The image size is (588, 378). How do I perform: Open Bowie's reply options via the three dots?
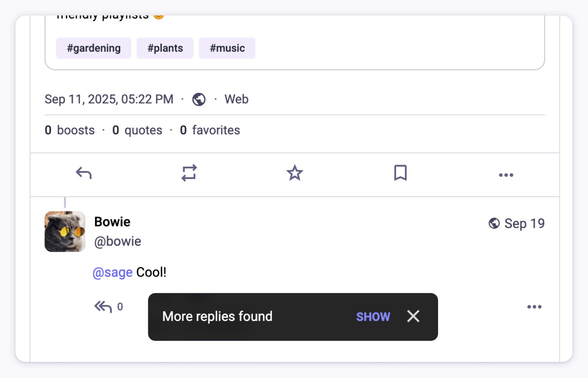(534, 307)
